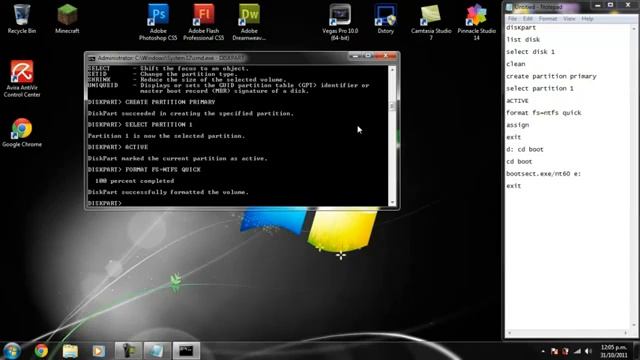Open Pinnacle Studio 14 desktop shortcut

tap(476, 22)
